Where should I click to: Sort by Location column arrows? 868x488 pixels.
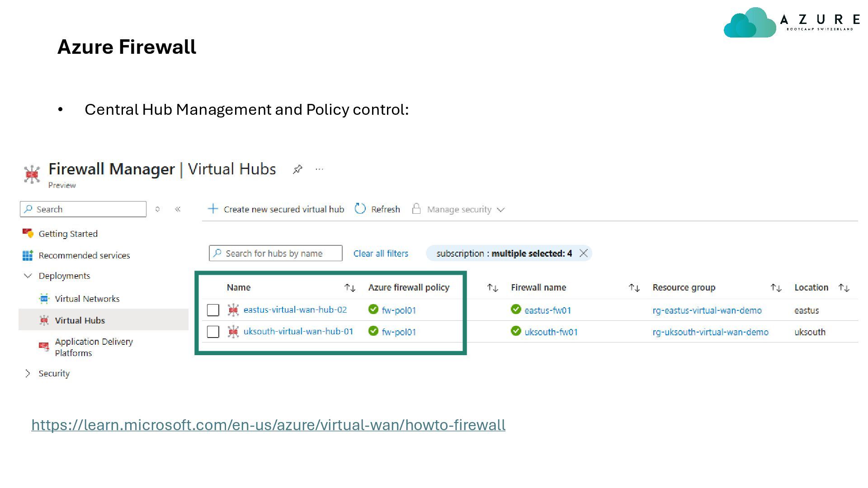click(844, 288)
